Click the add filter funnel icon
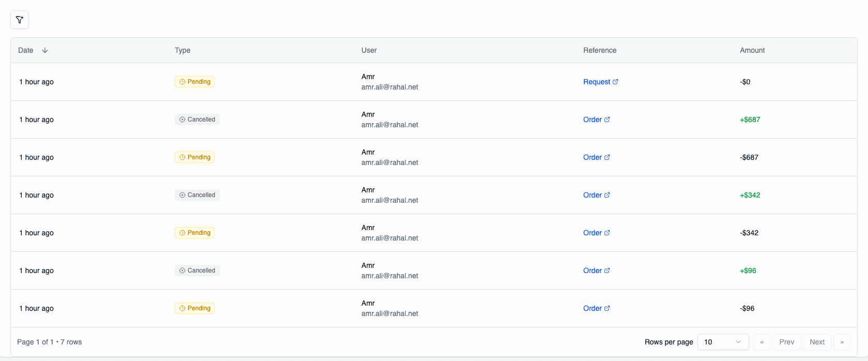Viewport: 868px width, 361px height. click(20, 20)
